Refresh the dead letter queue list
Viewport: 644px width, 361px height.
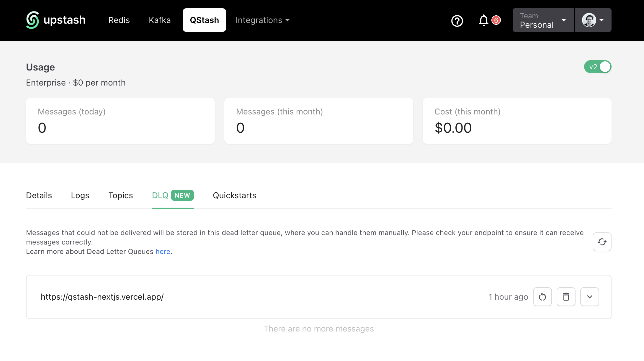(602, 242)
